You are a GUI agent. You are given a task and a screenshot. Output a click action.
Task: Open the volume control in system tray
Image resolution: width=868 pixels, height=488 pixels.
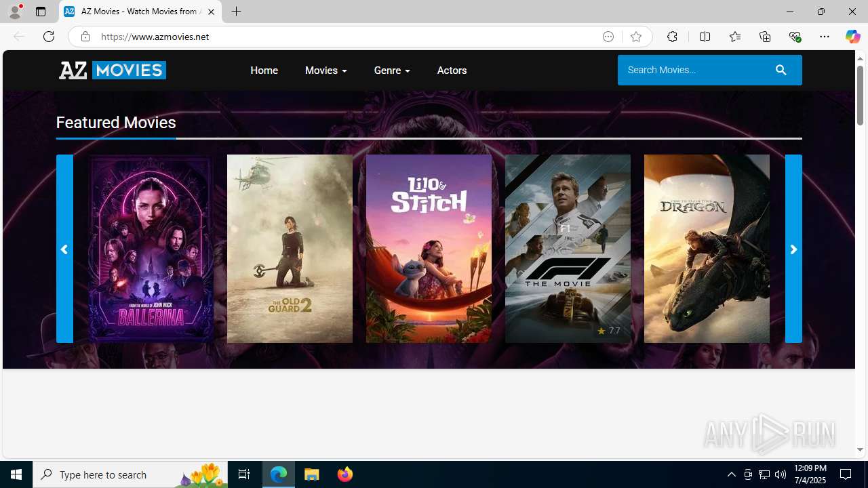781,474
